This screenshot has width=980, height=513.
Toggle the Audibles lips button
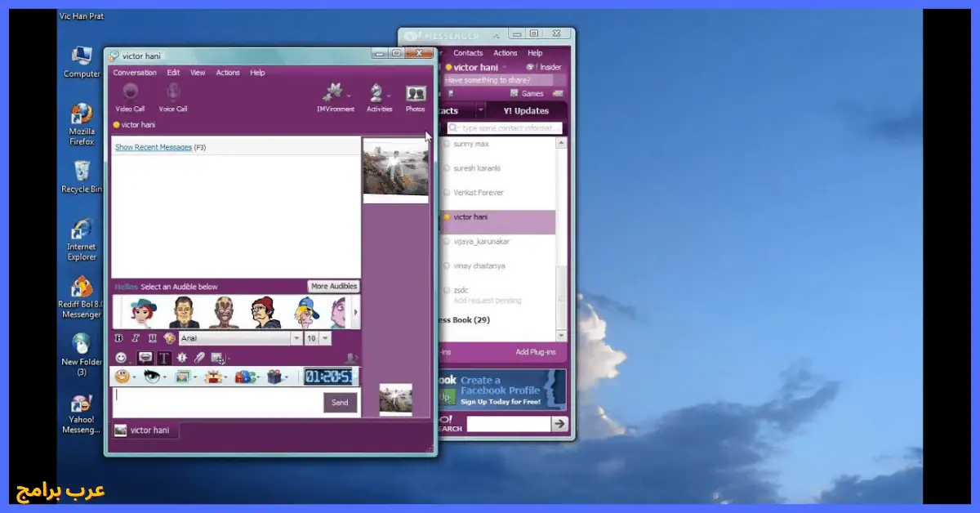(x=145, y=358)
